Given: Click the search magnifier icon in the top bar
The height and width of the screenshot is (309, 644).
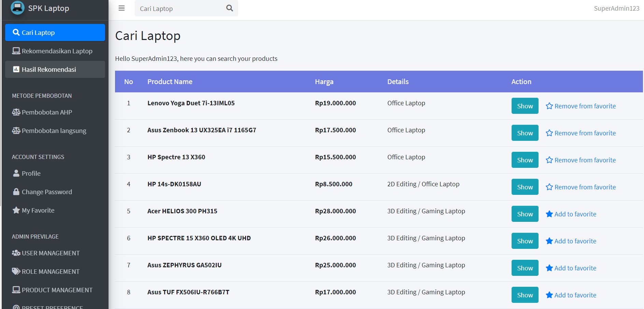Looking at the screenshot, I should (x=229, y=8).
